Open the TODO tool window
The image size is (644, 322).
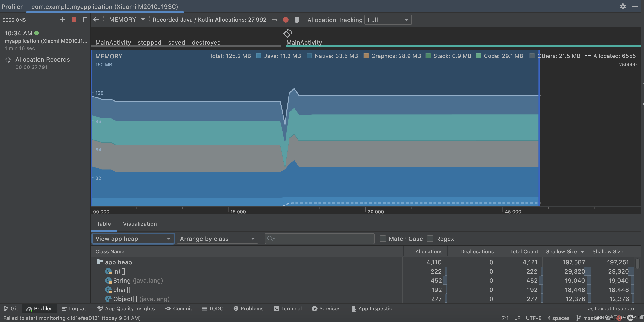pyautogui.click(x=213, y=308)
